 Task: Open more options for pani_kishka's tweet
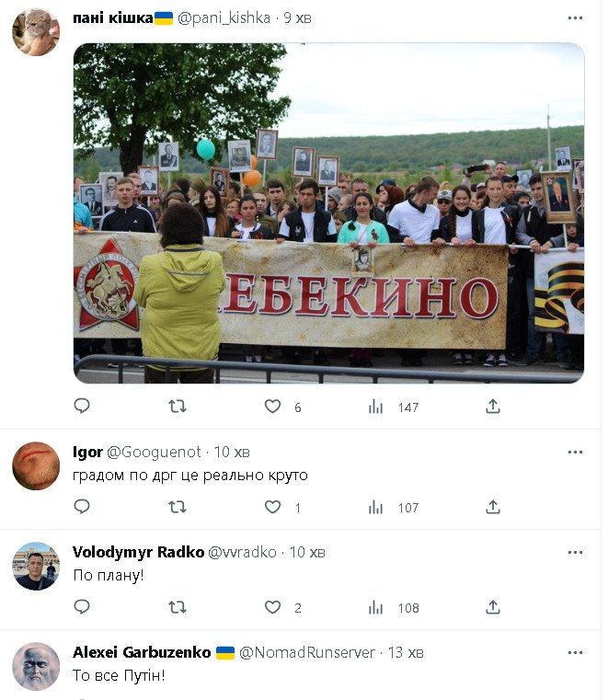[575, 17]
